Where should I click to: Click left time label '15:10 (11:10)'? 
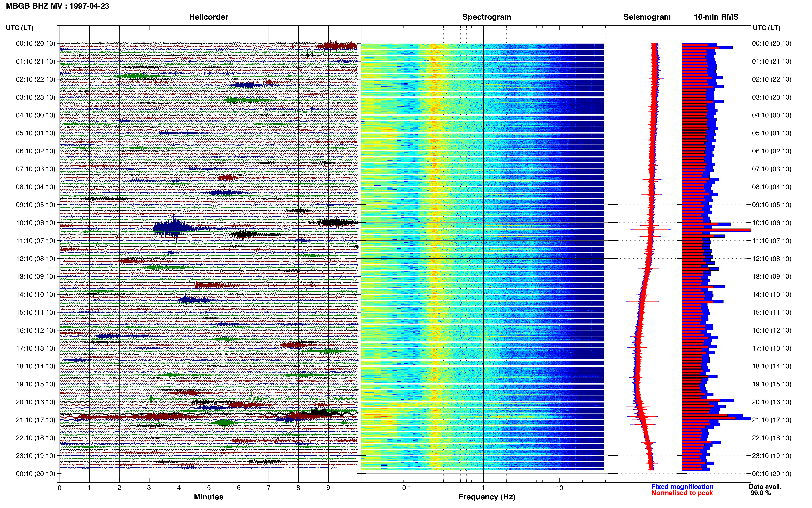(36, 313)
